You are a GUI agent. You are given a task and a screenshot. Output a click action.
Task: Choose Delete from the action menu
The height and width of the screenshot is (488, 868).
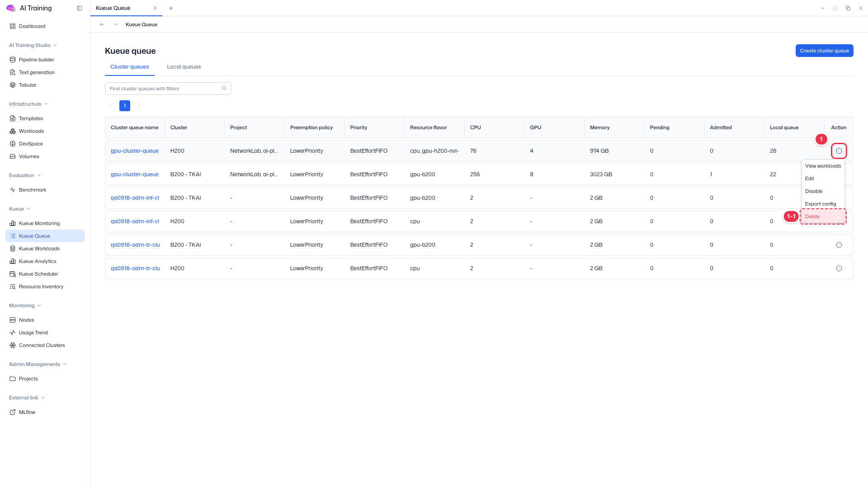coord(823,216)
